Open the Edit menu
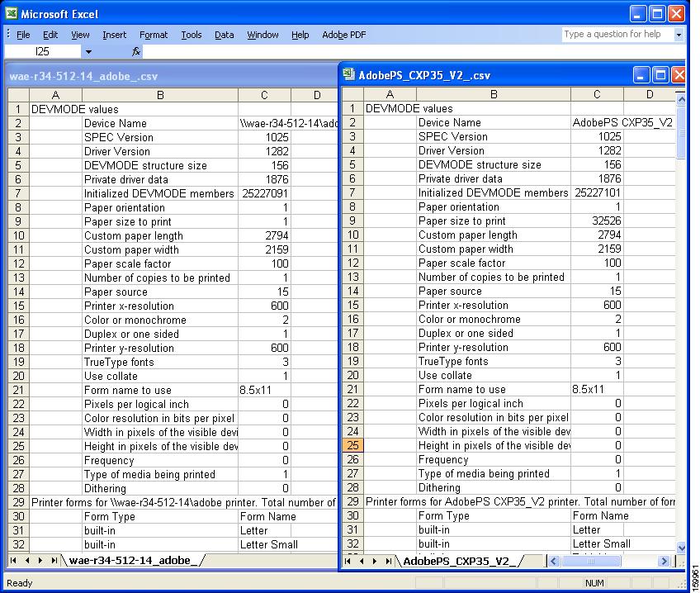700x593 pixels. tap(50, 35)
